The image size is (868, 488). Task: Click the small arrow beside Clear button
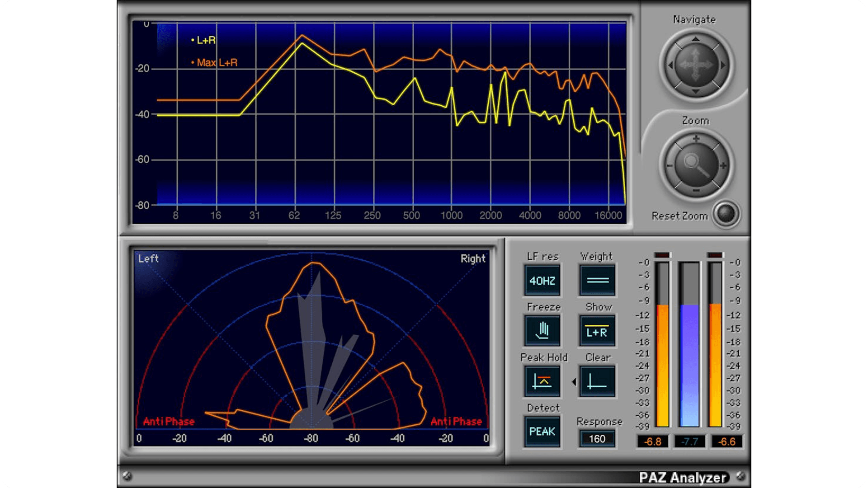[574, 382]
